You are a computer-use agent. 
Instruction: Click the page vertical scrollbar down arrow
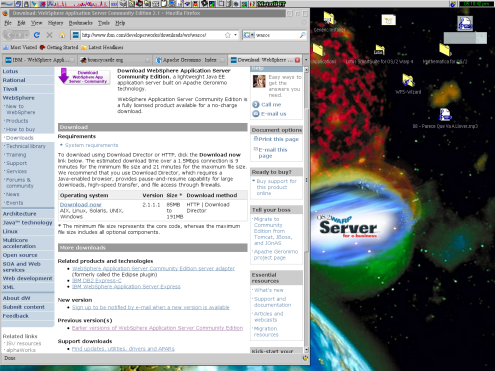point(306,350)
